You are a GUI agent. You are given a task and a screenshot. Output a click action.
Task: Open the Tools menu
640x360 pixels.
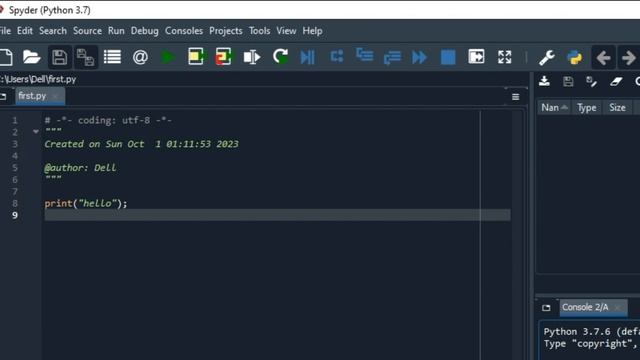coord(260,31)
